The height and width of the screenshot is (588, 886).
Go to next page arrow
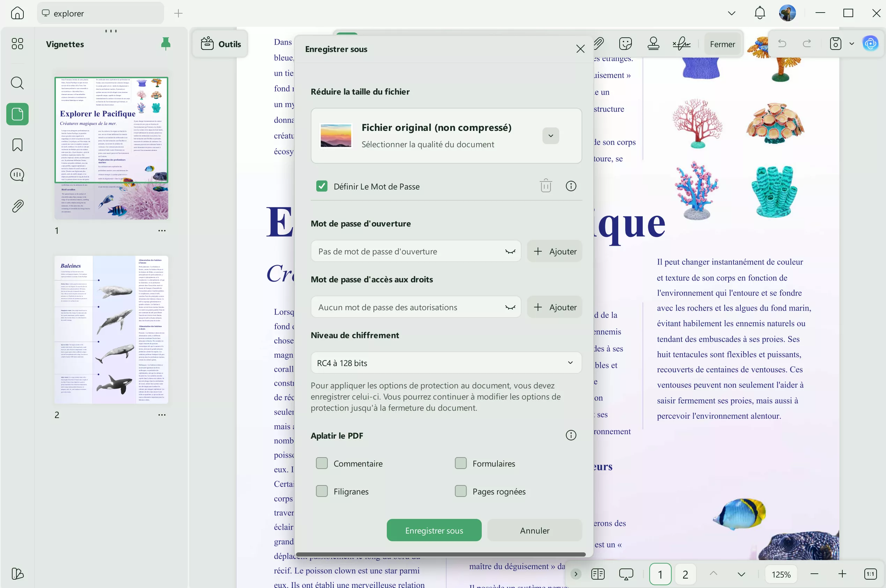(x=741, y=574)
